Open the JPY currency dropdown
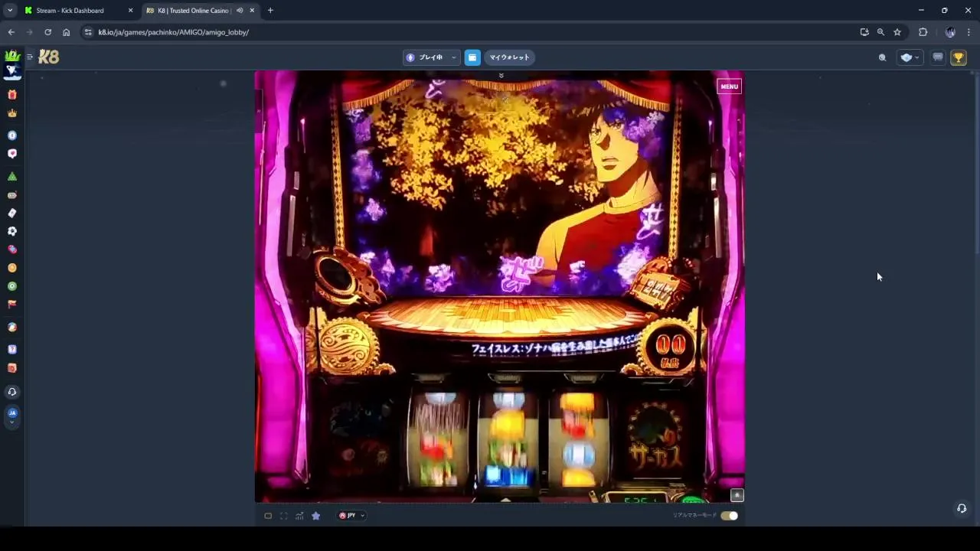The image size is (980, 551). (351, 516)
